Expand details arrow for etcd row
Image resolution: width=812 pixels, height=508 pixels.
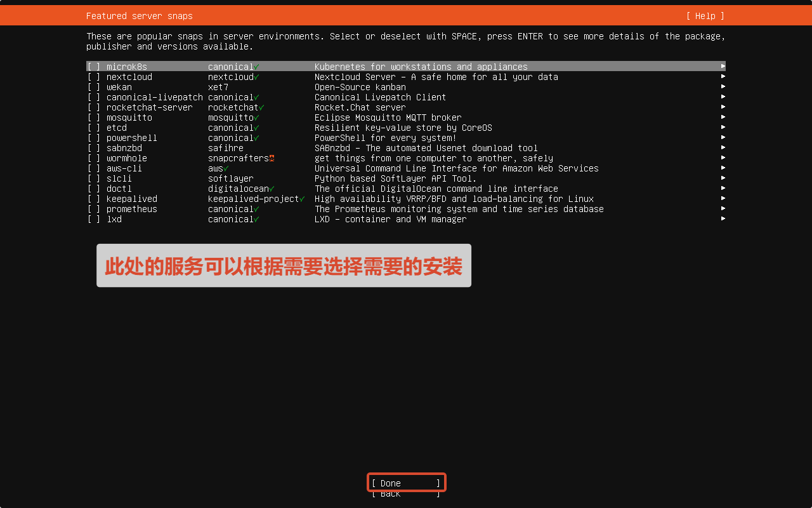(723, 127)
